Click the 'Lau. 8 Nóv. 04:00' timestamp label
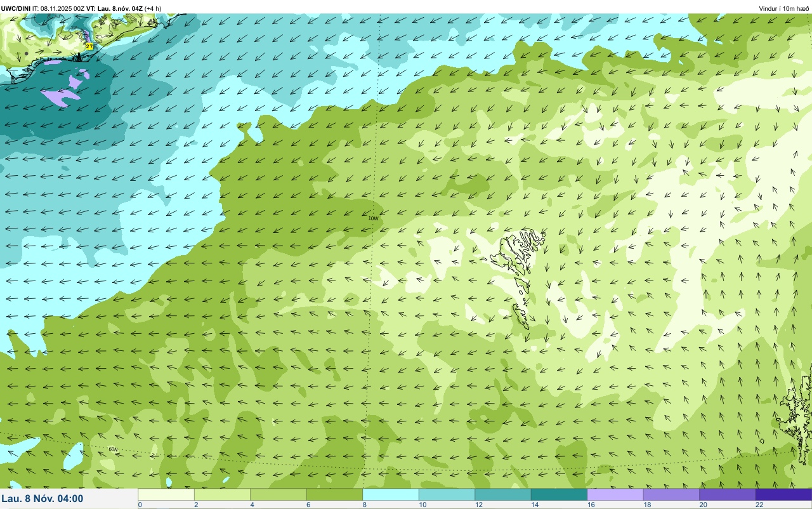812x509 pixels. coord(43,498)
